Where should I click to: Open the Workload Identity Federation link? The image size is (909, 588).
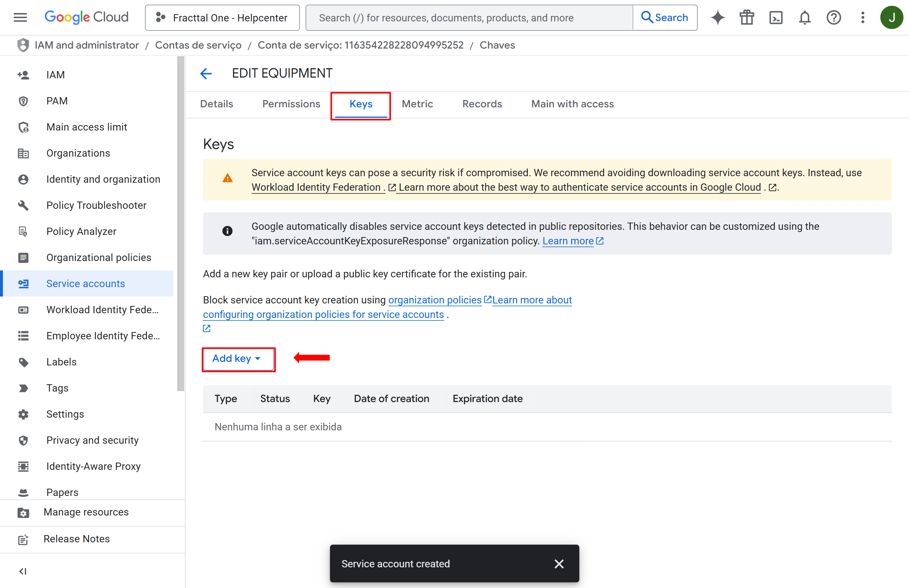pyautogui.click(x=316, y=187)
